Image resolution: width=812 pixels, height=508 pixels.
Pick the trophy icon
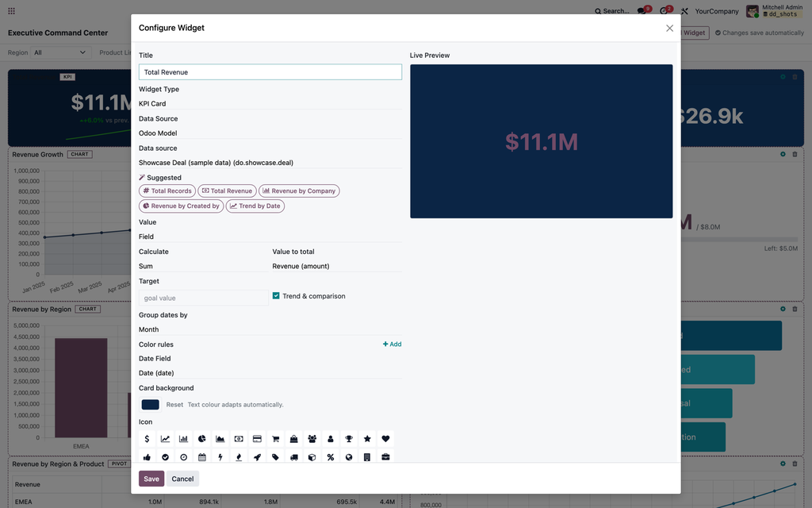pos(349,438)
